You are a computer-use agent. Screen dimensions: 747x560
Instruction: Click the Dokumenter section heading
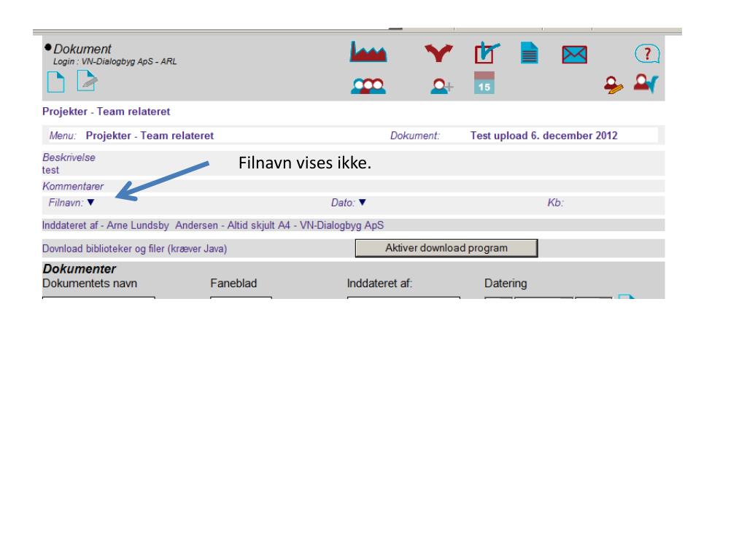(x=79, y=269)
